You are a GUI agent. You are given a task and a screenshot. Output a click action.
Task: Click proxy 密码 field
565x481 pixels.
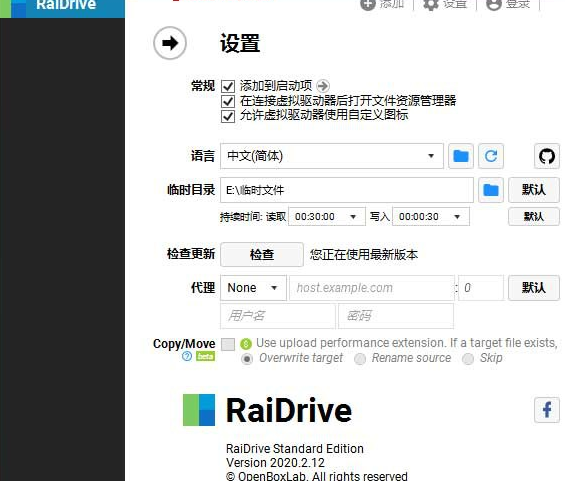(x=396, y=316)
